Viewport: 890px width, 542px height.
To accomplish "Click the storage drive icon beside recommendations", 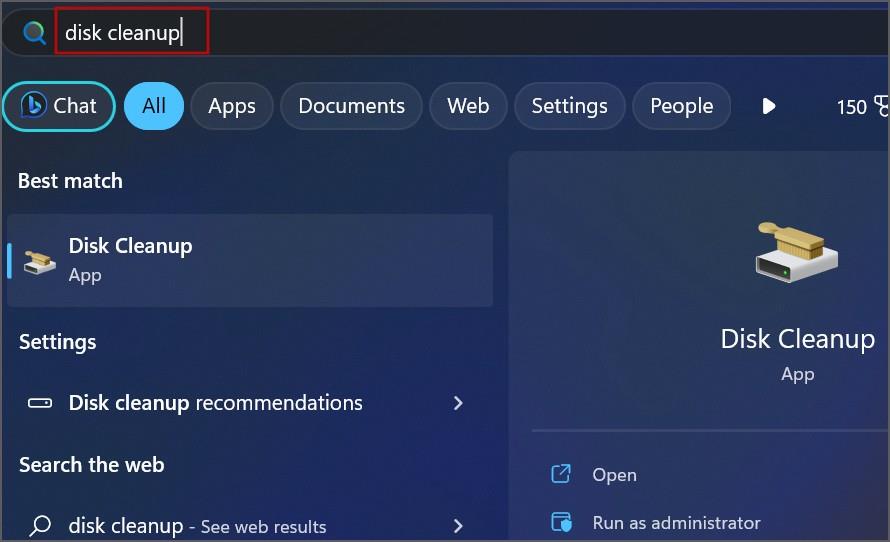I will point(40,403).
